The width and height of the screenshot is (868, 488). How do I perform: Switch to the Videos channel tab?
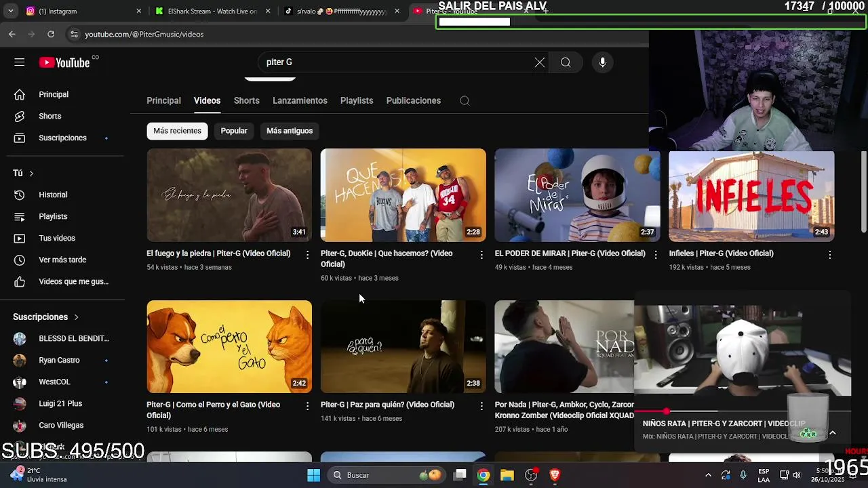coord(207,101)
